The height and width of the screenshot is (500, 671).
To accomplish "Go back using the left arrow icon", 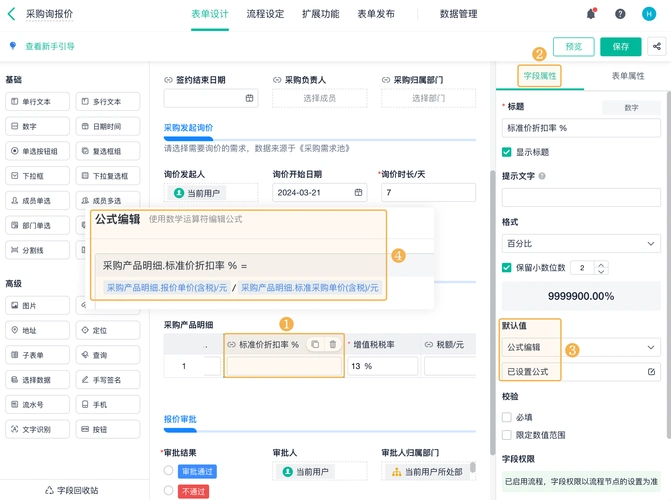I will (12, 14).
